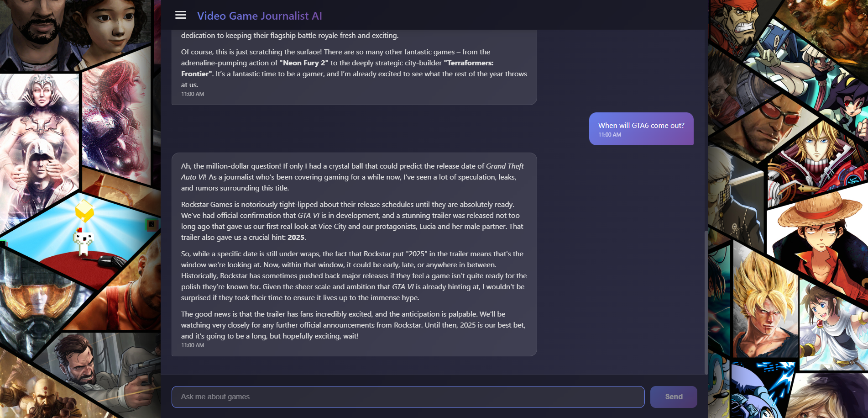
Task: Click the chat scrollbar thumb
Action: [x=706, y=302]
